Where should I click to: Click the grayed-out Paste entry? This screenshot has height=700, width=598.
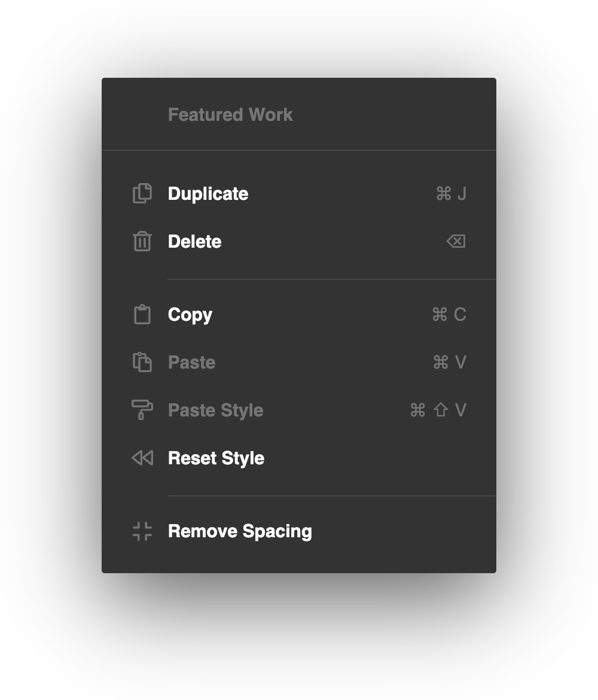pyautogui.click(x=191, y=362)
